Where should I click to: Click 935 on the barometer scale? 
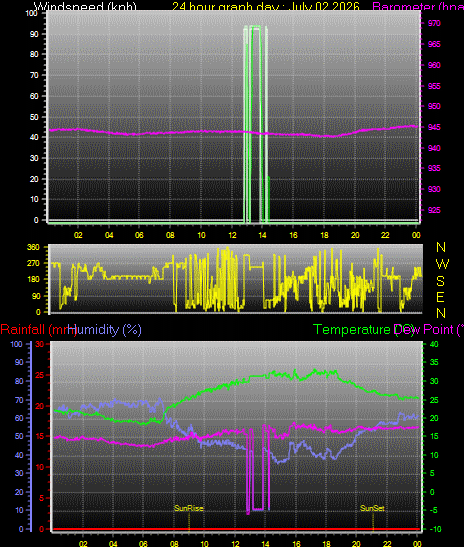434,168
